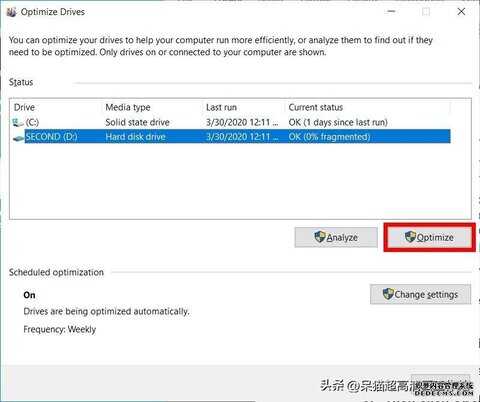Image resolution: width=480 pixels, height=402 pixels.
Task: Click the 'Solid state drive' cell
Action: click(137, 122)
